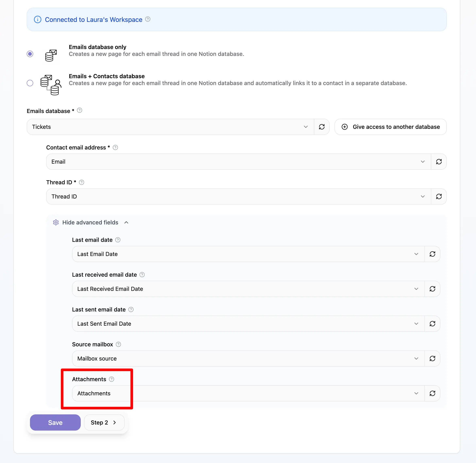
Task: Refresh the Last Email Date options
Action: point(432,254)
